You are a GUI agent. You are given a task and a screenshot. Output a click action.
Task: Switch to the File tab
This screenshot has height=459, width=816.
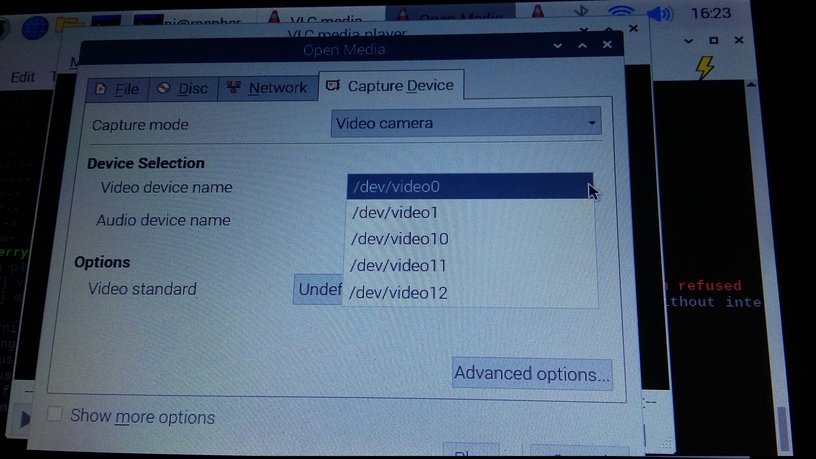click(118, 89)
